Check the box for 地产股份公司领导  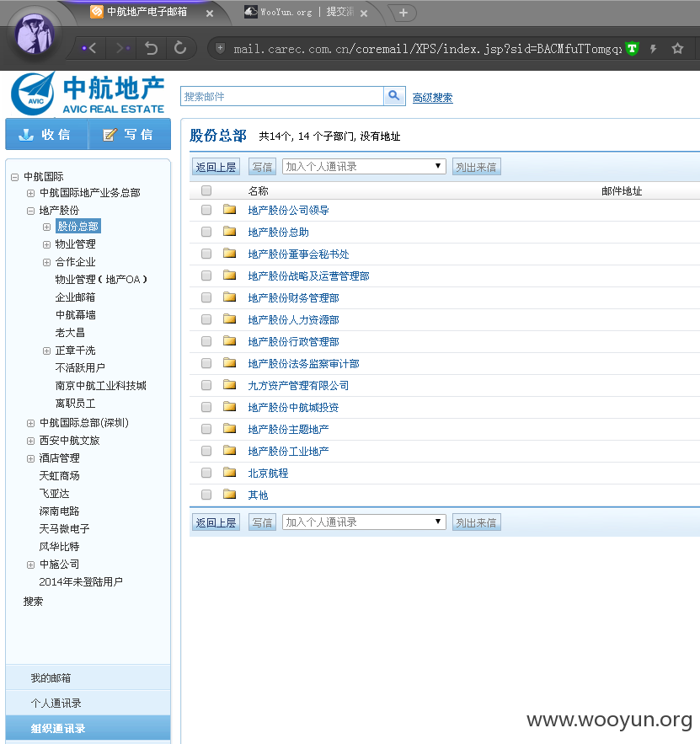point(206,210)
